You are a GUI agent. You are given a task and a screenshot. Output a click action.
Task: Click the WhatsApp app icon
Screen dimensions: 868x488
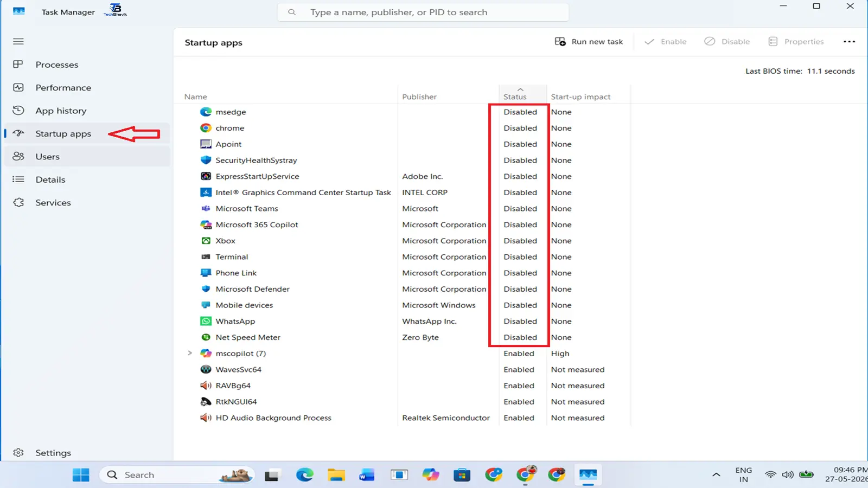(x=206, y=321)
